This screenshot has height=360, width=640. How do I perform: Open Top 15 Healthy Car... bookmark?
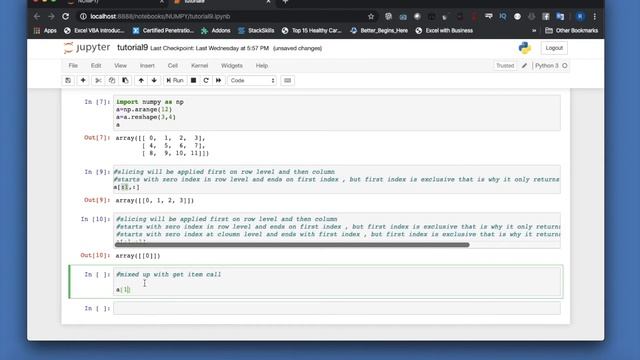click(311, 31)
